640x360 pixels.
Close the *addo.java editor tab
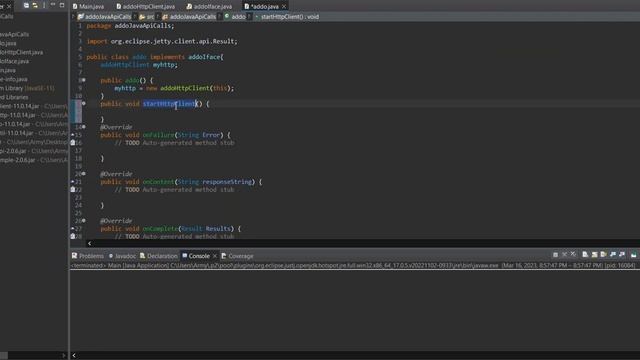(284, 7)
